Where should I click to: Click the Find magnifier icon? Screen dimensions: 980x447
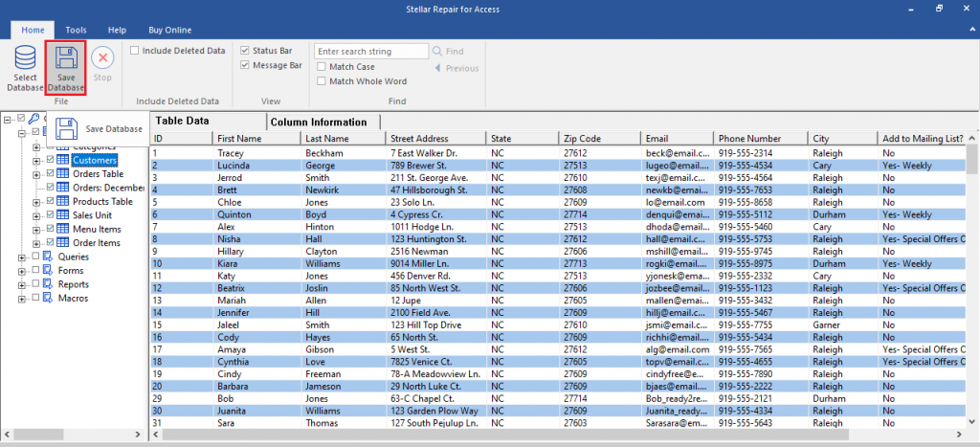(438, 52)
